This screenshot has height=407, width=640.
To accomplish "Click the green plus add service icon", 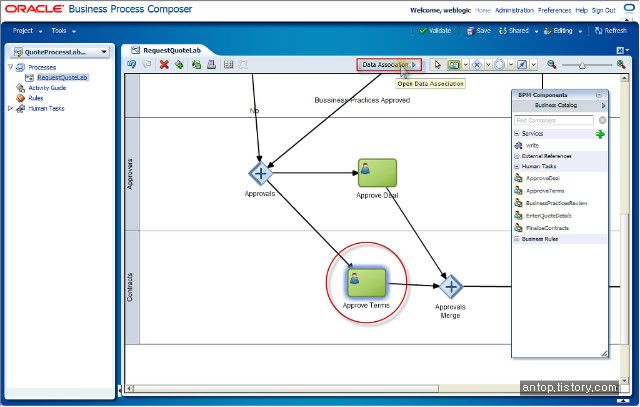I will 600,134.
